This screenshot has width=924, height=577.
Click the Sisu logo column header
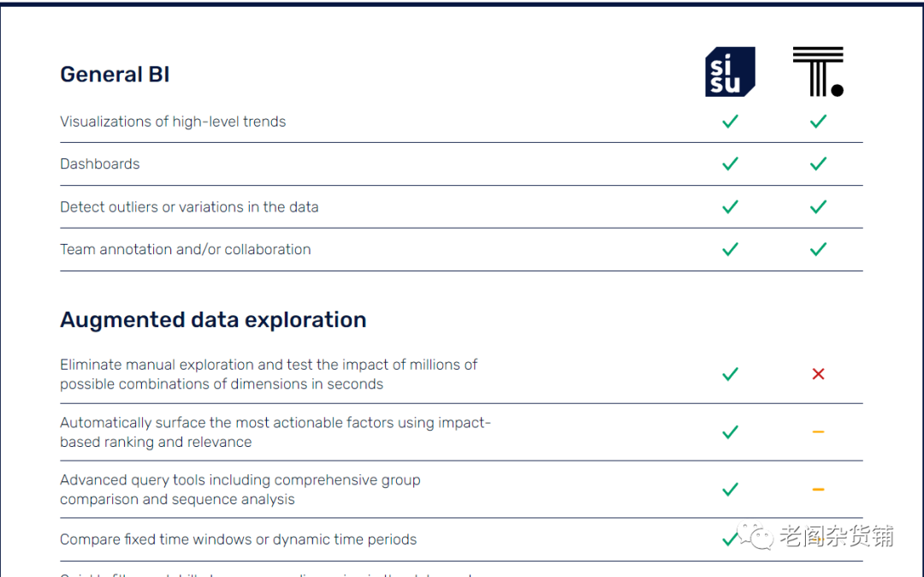[730, 71]
